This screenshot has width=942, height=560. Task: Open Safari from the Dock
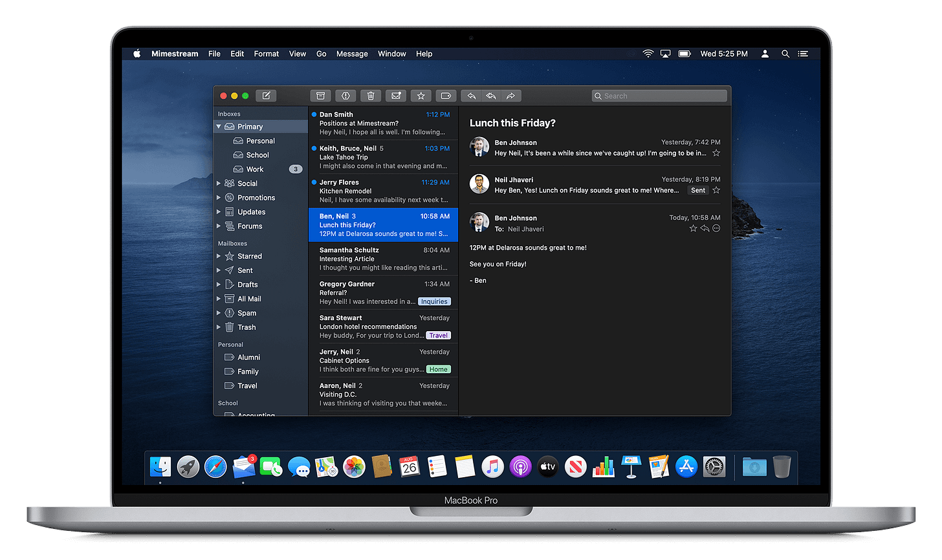pyautogui.click(x=215, y=466)
